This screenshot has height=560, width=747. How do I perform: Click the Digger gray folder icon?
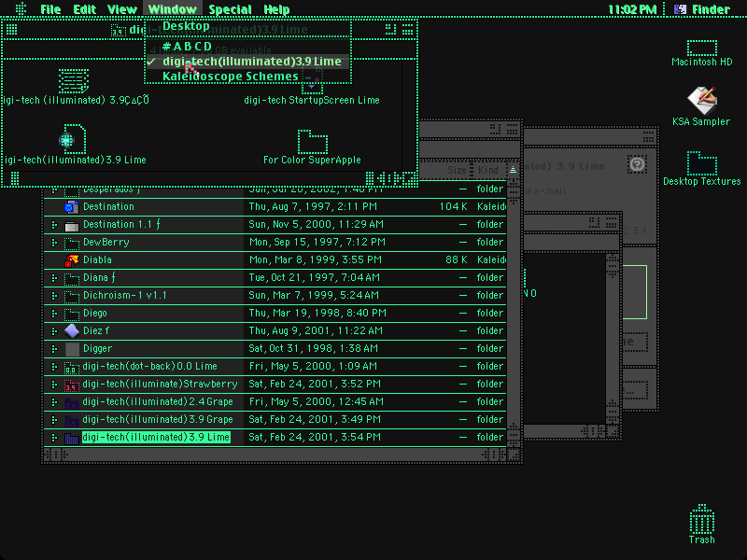pos(72,349)
